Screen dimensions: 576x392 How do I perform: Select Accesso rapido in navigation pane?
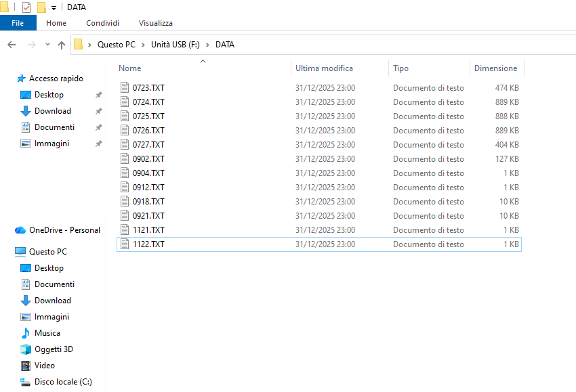point(56,79)
